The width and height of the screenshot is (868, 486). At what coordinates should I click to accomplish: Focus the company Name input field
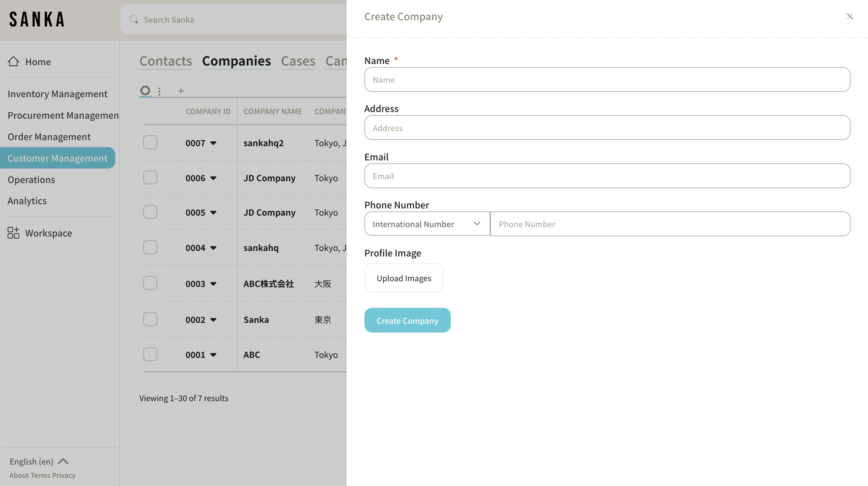(x=607, y=80)
